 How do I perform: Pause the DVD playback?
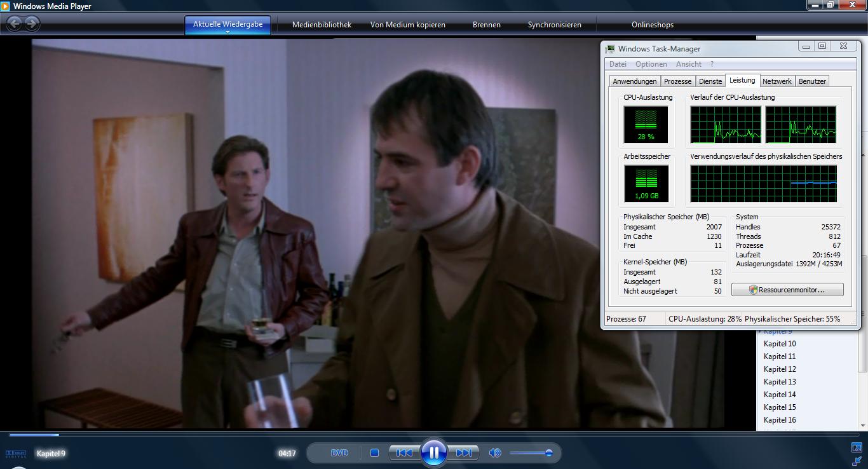coord(434,453)
